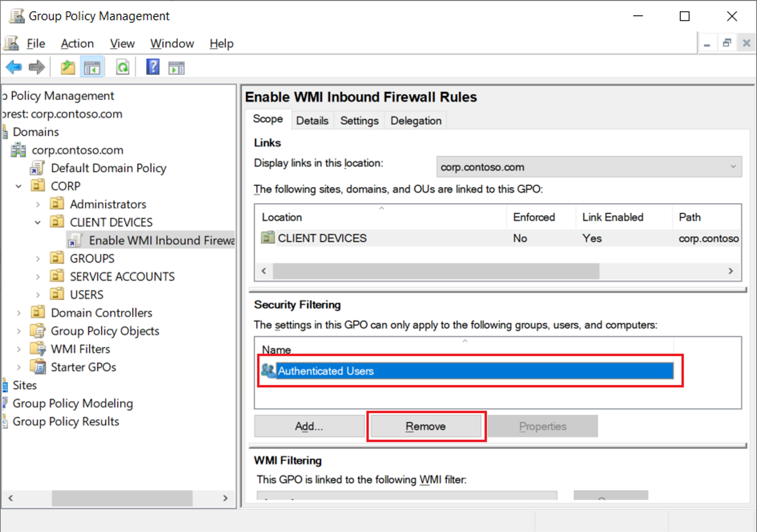Expand the WMI Filters node
The height and width of the screenshot is (532, 757).
(x=19, y=349)
